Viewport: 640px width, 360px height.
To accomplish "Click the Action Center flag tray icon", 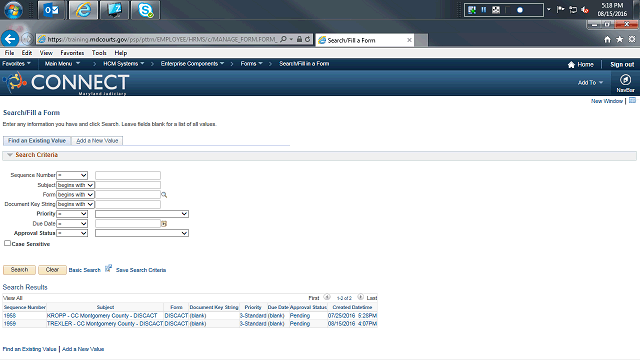I will pyautogui.click(x=560, y=9).
